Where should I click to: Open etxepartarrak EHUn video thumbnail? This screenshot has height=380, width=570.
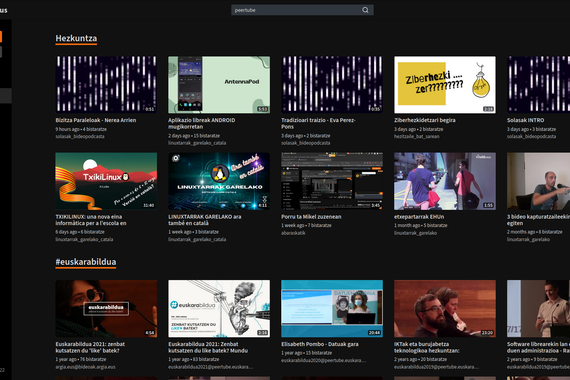tap(445, 181)
